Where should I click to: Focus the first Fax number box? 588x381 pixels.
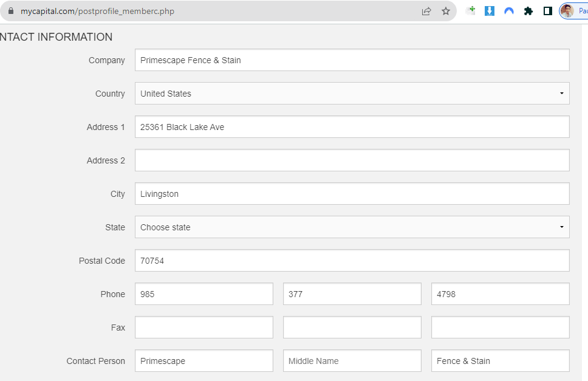(x=203, y=328)
